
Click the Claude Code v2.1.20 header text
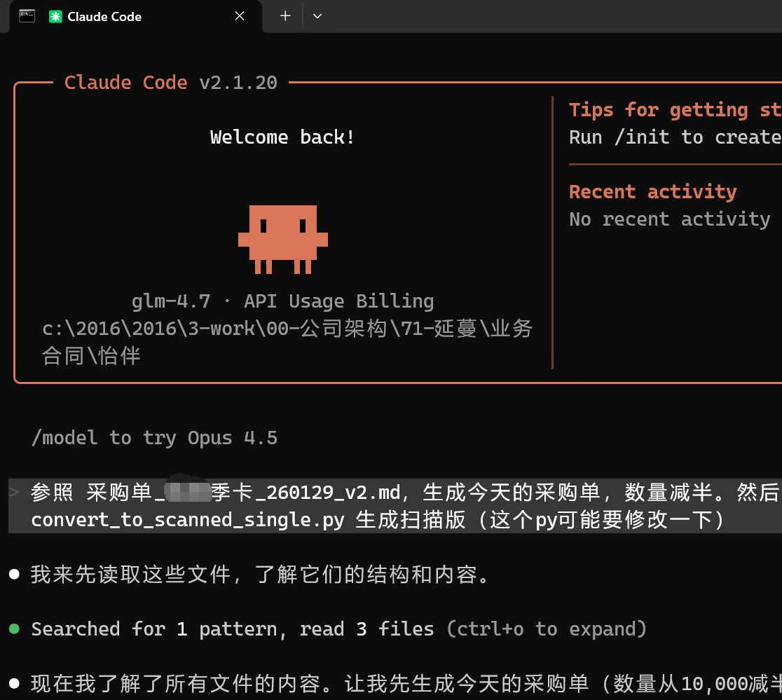point(170,83)
